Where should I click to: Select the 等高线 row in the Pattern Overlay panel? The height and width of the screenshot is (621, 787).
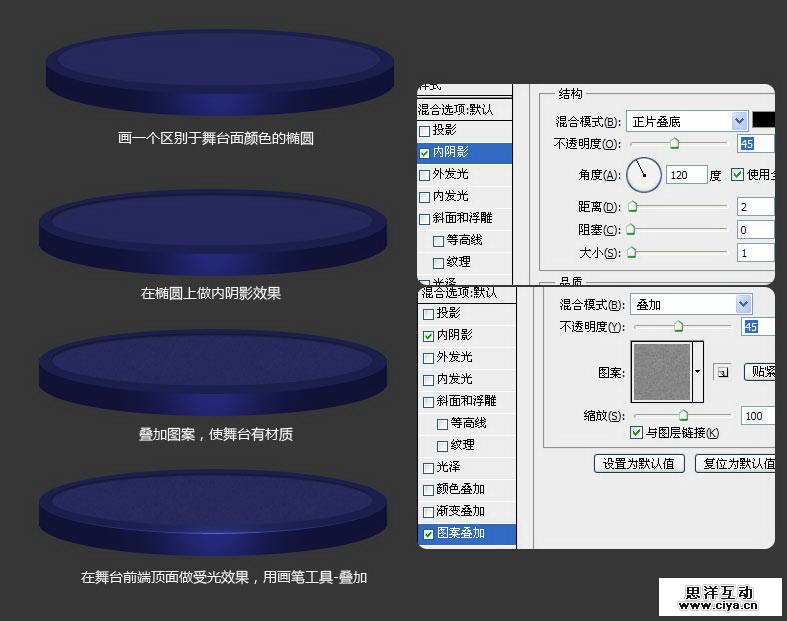point(467,423)
